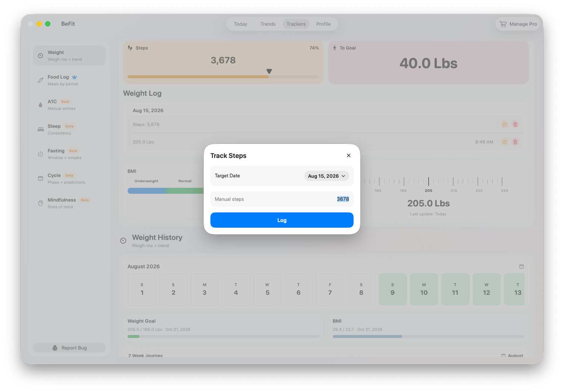Select Wednesday August 12 day cell
Image resolution: width=564 pixels, height=392 pixels.
click(x=487, y=289)
